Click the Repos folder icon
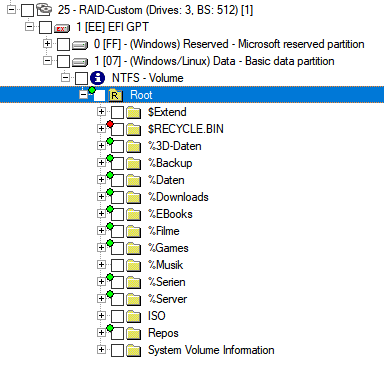Viewport: 384px width, 366px height. [x=134, y=333]
